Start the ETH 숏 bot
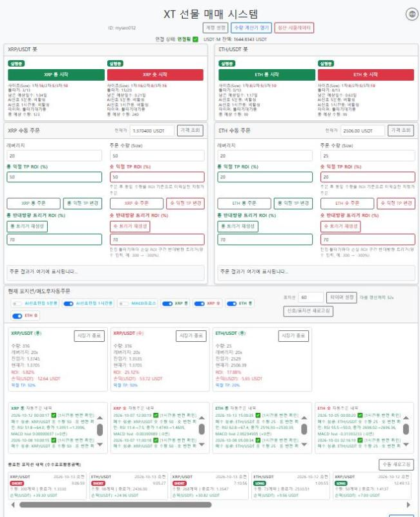Image resolution: width=420 pixels, height=517 pixels. click(x=366, y=75)
